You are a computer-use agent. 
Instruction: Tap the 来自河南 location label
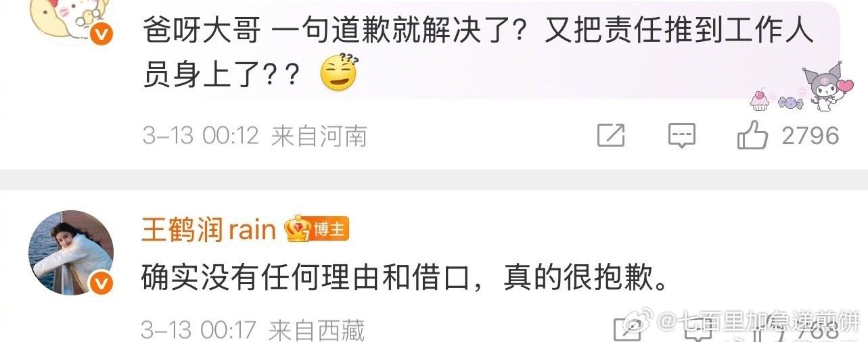coord(319,137)
